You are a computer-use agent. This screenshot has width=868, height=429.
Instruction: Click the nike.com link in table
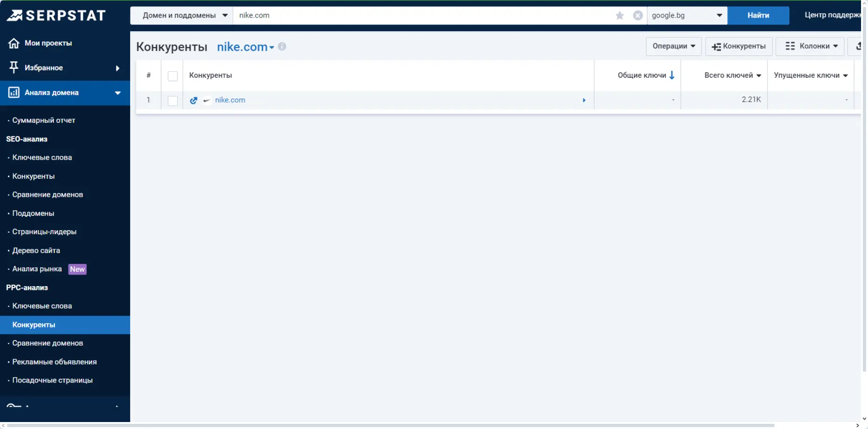pos(230,100)
